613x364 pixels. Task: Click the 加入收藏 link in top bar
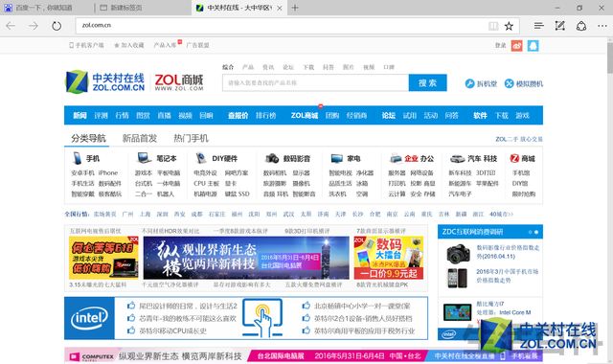pos(129,45)
